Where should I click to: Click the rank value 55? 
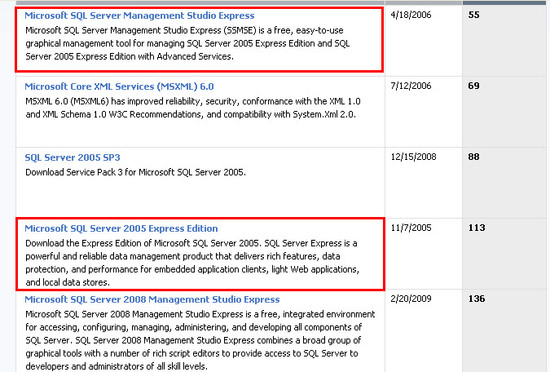click(474, 15)
